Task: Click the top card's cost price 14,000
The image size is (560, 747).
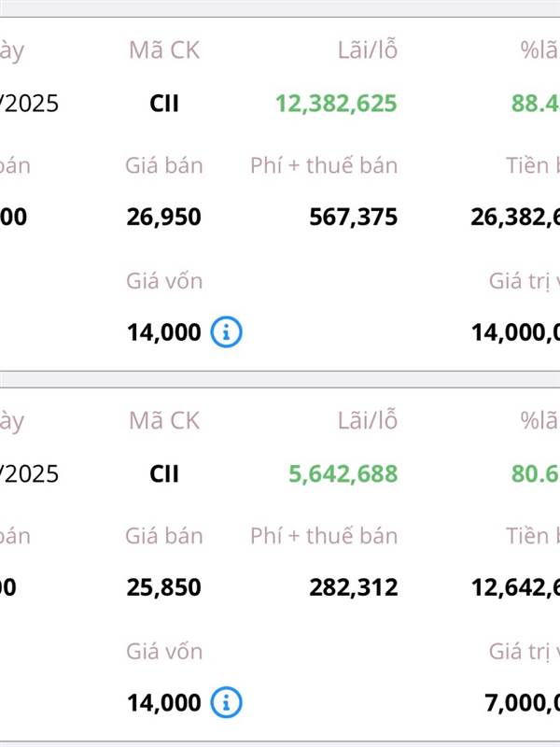Action: tap(164, 331)
